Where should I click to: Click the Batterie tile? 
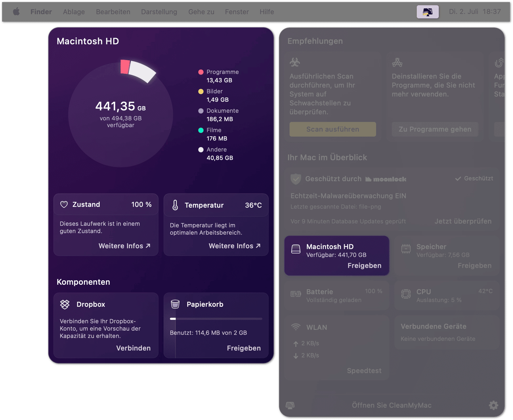click(x=337, y=296)
